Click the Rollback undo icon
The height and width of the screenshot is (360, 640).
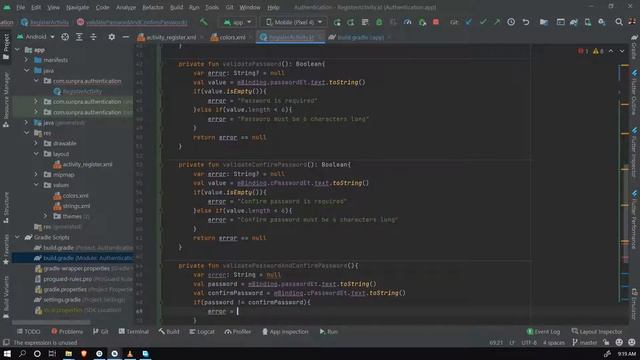[x=526, y=22]
